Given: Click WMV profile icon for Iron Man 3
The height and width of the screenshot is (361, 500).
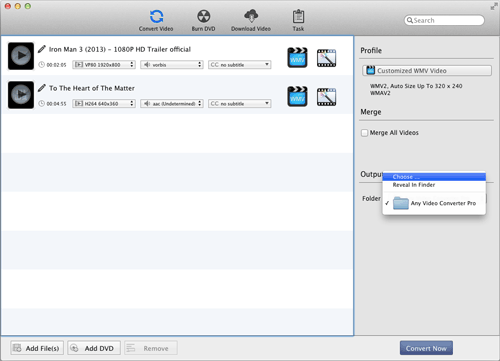Looking at the screenshot, I should (297, 58).
